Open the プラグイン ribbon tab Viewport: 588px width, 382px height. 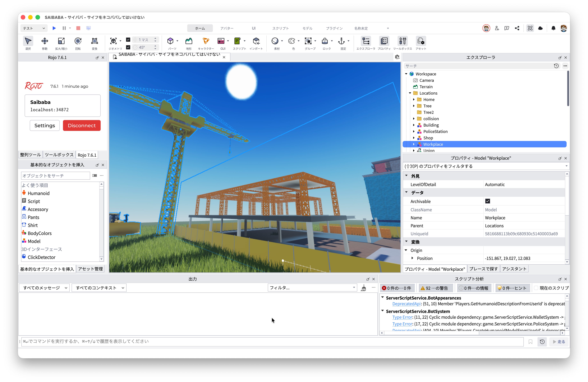pyautogui.click(x=334, y=28)
